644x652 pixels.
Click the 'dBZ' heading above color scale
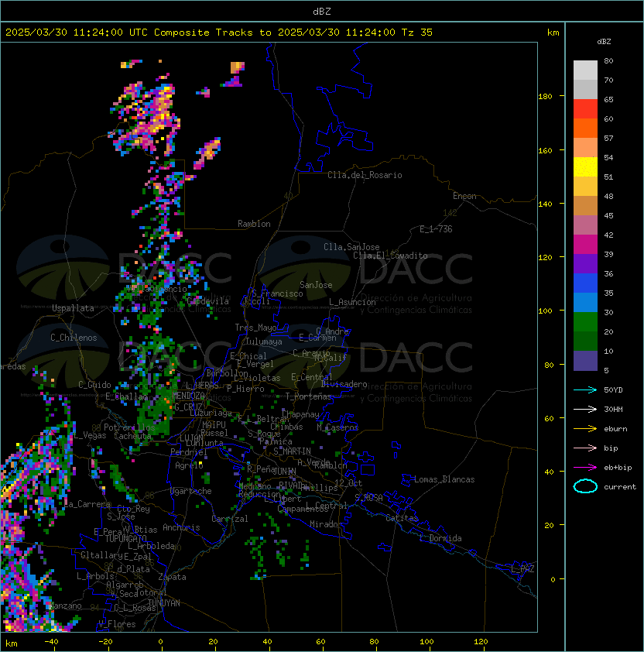point(604,42)
